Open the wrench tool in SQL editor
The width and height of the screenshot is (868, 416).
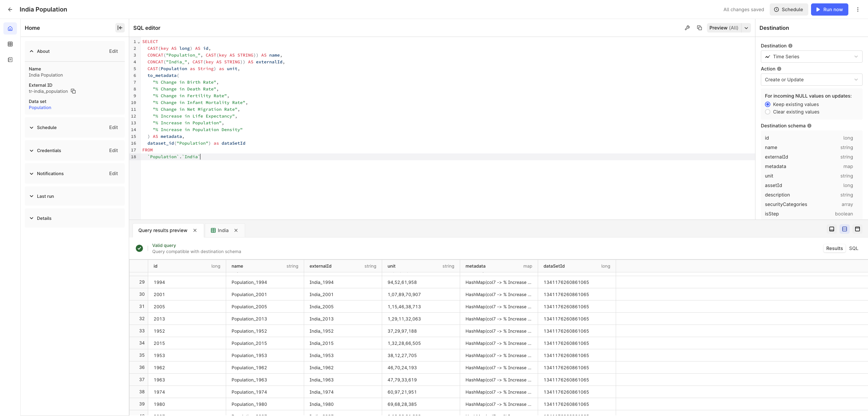pos(687,28)
